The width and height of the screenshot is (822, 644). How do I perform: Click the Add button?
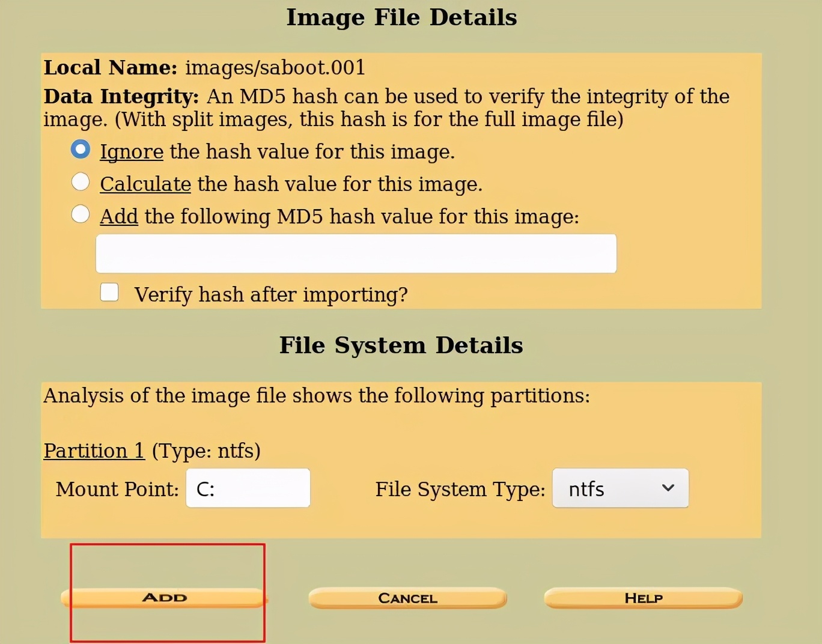[163, 598]
